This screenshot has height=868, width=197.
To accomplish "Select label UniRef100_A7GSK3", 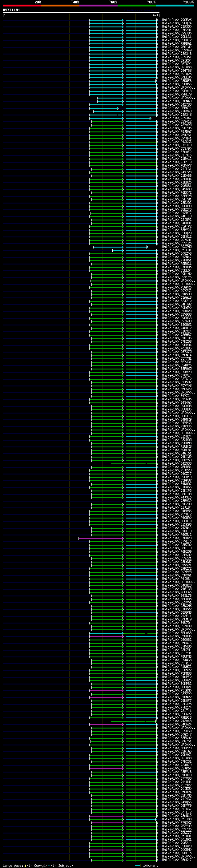I will pos(177,822).
